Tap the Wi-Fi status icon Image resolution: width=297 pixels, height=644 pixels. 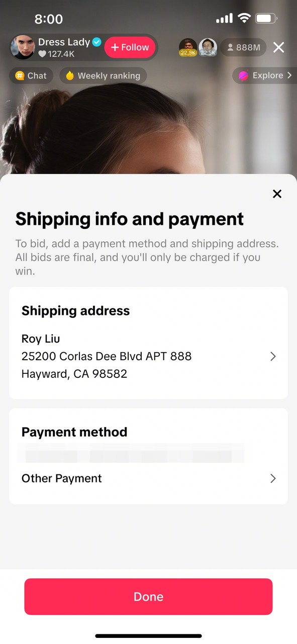[244, 19]
